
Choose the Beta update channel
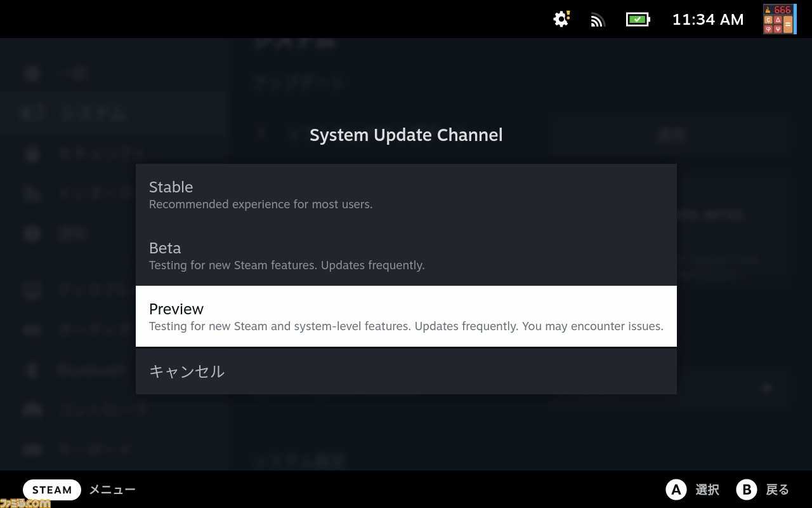406,255
